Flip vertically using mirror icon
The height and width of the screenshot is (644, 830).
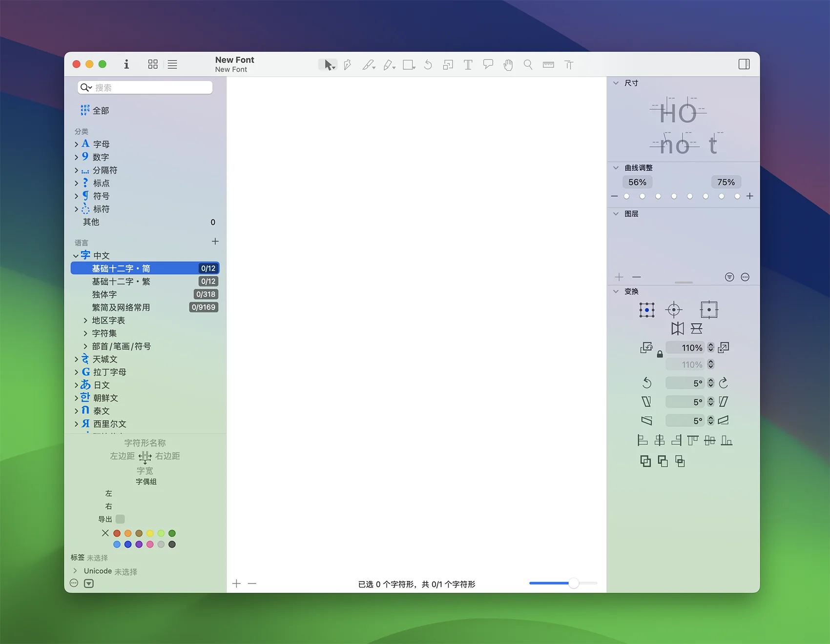click(697, 328)
